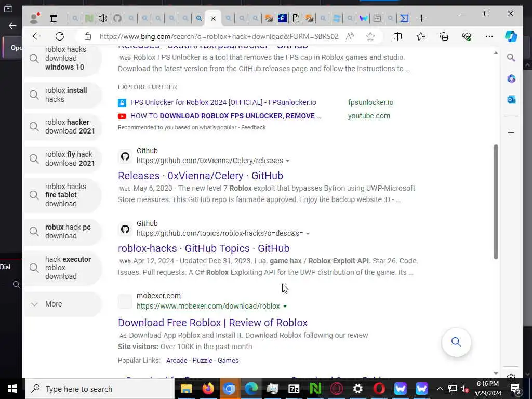Search robux hack pc download suggestion
The width and height of the screenshot is (532, 399).
pos(63,232)
